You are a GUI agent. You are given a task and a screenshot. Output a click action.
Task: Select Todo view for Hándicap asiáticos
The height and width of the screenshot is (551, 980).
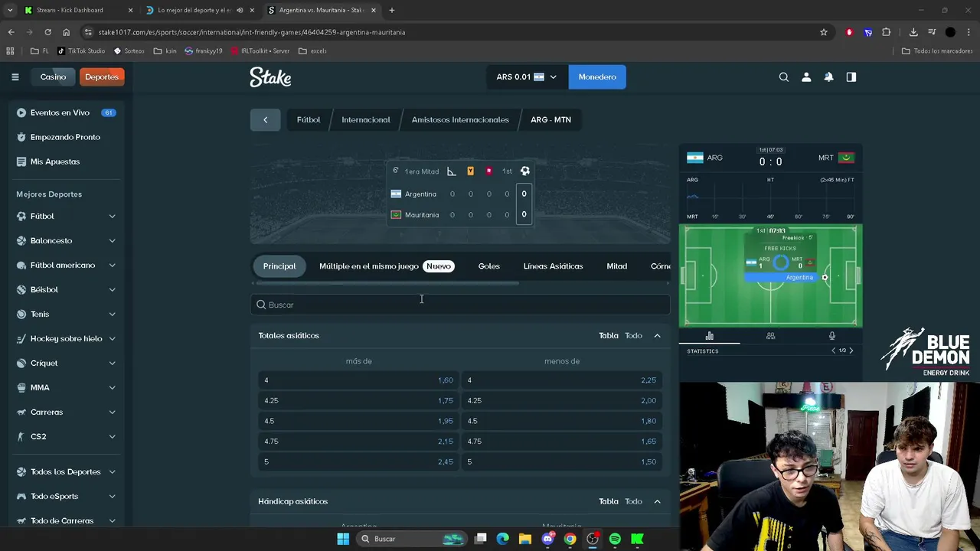633,501
